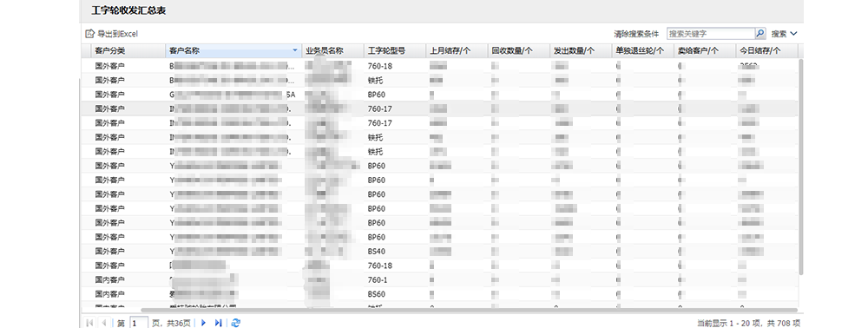The width and height of the screenshot is (868, 328).
Task: Select the BS40 model cell
Action: click(377, 251)
